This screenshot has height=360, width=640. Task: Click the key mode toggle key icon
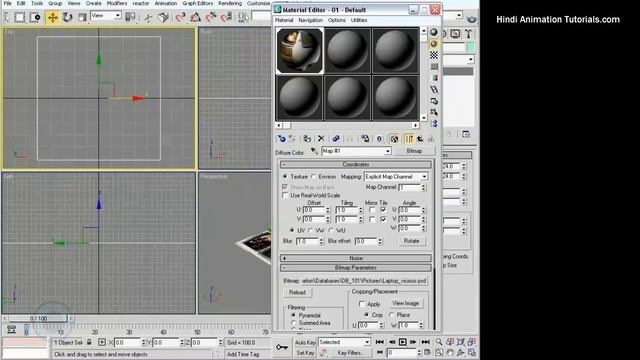click(282, 347)
